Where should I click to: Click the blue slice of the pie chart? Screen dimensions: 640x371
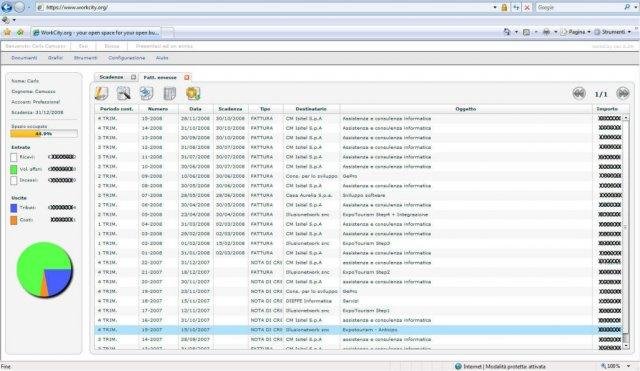click(57, 281)
